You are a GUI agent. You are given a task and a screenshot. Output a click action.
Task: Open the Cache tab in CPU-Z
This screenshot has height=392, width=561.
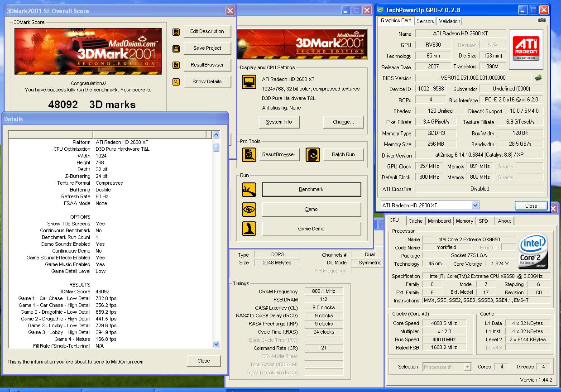(x=415, y=221)
